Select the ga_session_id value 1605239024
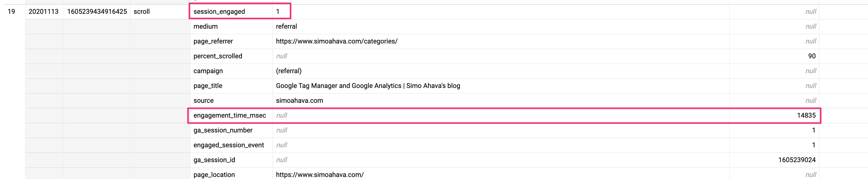 click(x=797, y=160)
